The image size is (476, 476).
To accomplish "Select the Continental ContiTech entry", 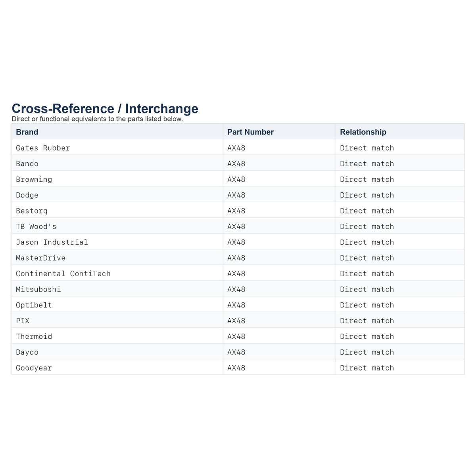I will pos(63,274).
